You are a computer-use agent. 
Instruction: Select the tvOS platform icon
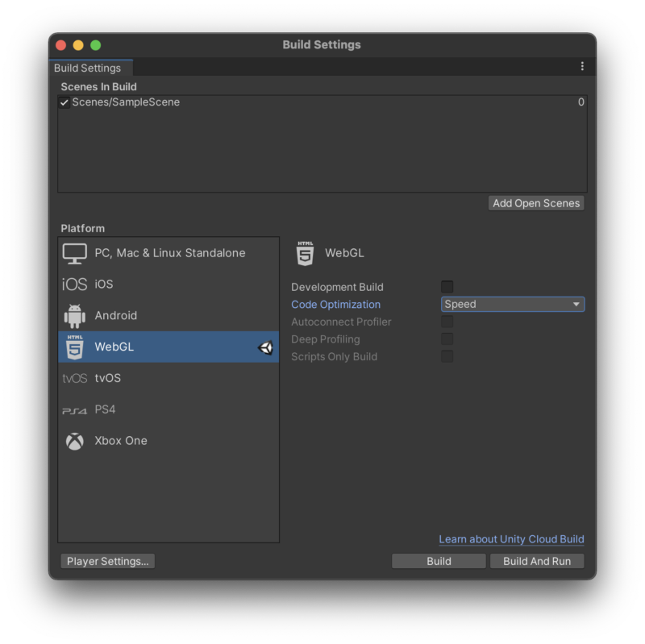74,378
